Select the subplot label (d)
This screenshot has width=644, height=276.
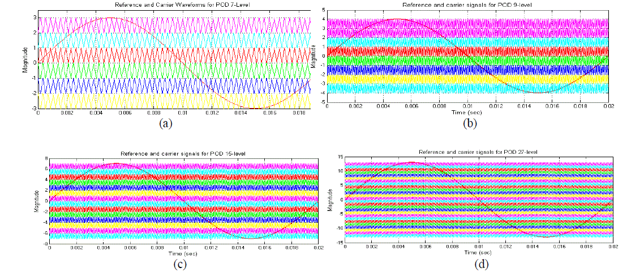pyautogui.click(x=479, y=262)
